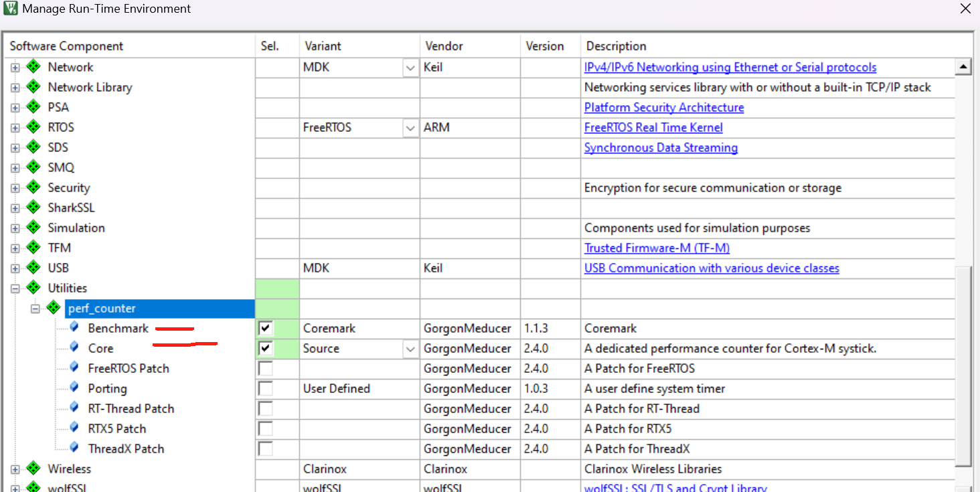
Task: Click the vertical scrollbar thumb
Action: click(x=963, y=367)
